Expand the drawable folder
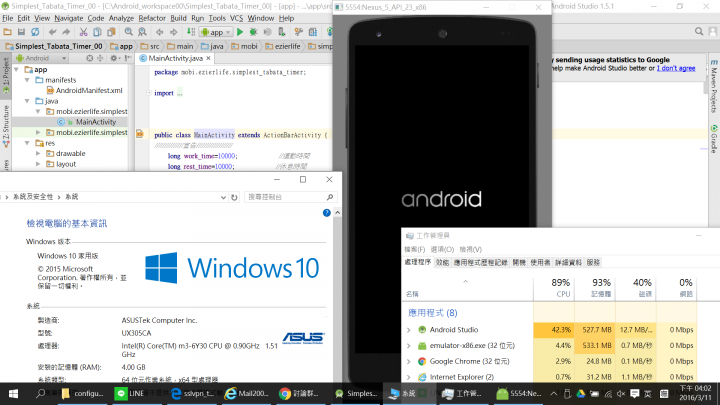 [39, 153]
